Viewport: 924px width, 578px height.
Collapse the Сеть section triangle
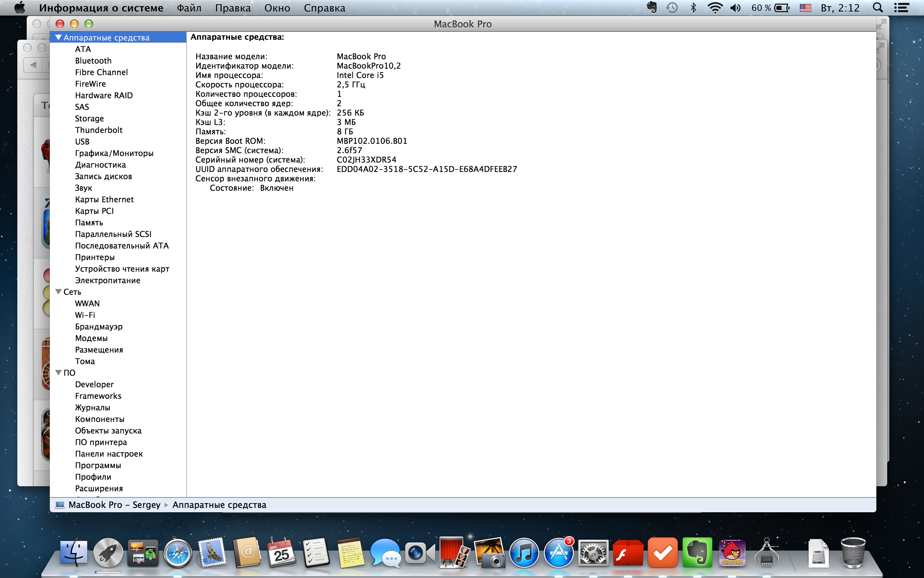point(58,292)
